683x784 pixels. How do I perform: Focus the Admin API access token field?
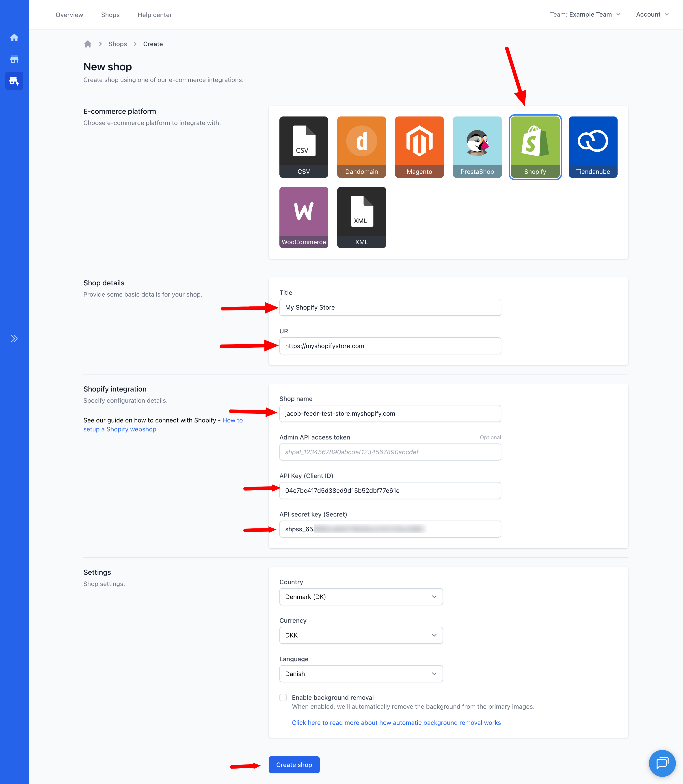(x=390, y=452)
